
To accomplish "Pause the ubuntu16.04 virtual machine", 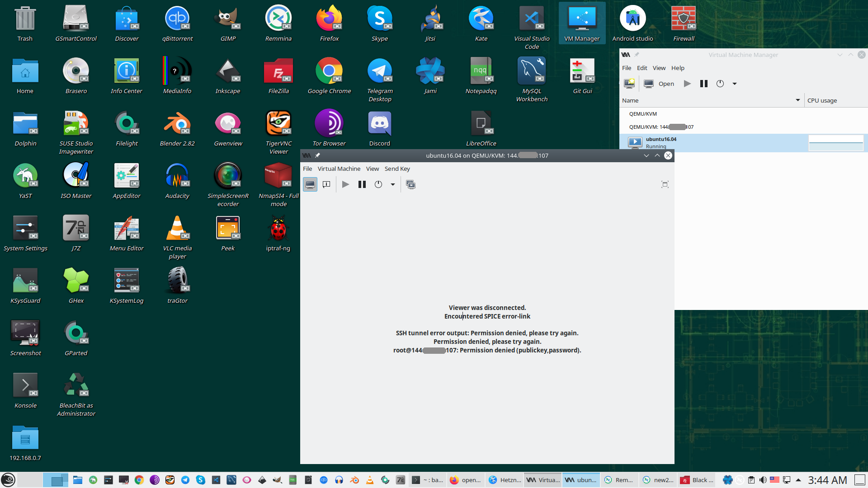I will pyautogui.click(x=362, y=184).
